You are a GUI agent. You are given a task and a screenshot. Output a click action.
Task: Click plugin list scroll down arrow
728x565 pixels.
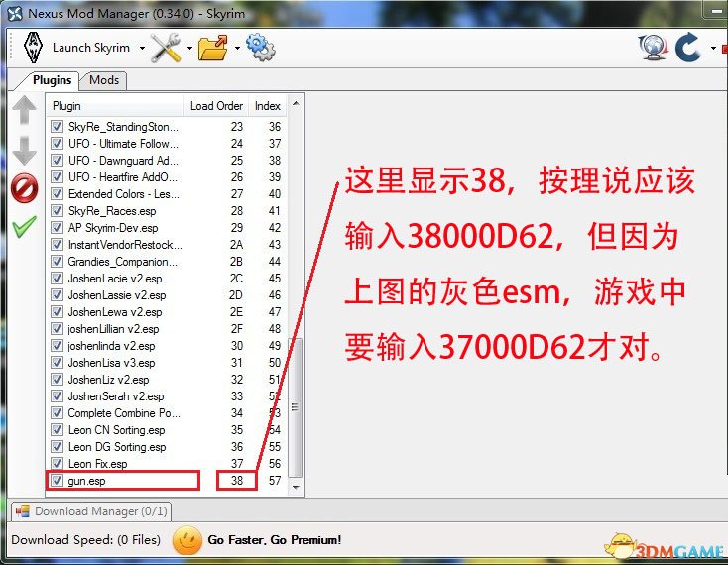coord(296,487)
